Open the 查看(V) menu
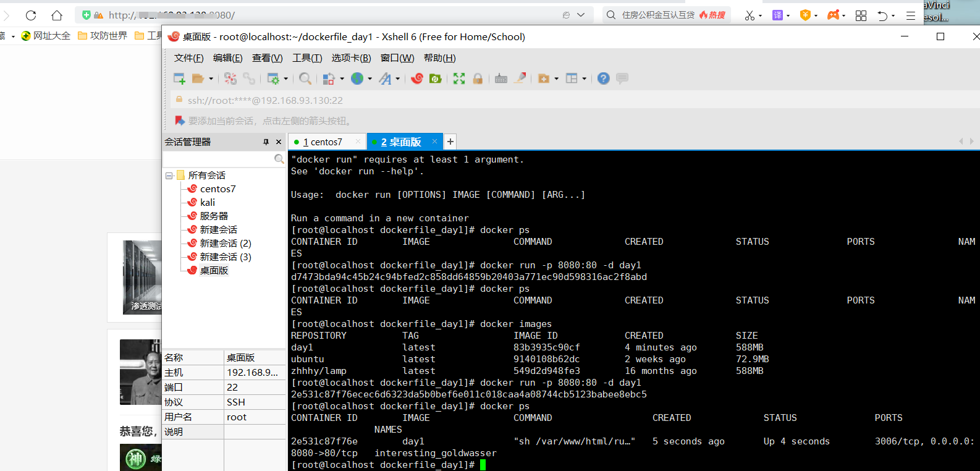The height and width of the screenshot is (471, 980). pyautogui.click(x=268, y=58)
